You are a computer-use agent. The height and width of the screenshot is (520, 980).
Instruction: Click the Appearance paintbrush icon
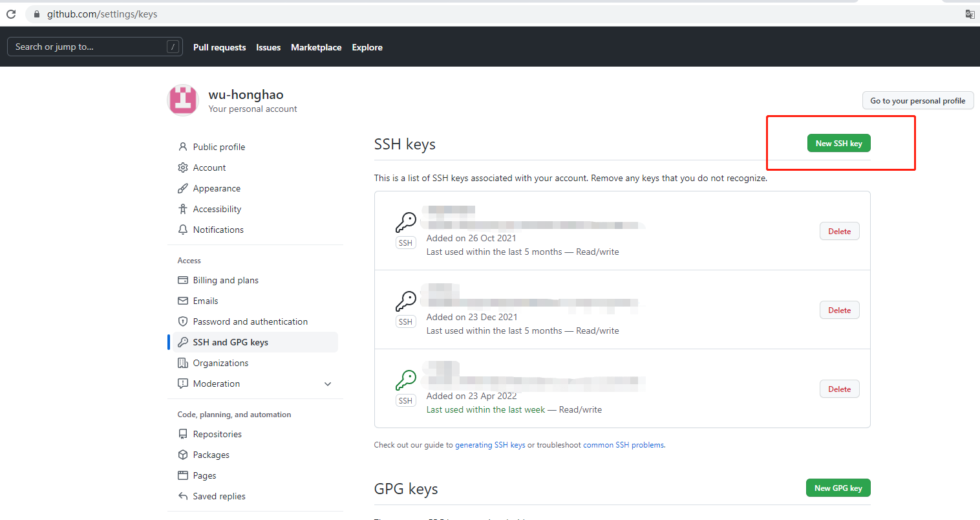[x=183, y=188]
